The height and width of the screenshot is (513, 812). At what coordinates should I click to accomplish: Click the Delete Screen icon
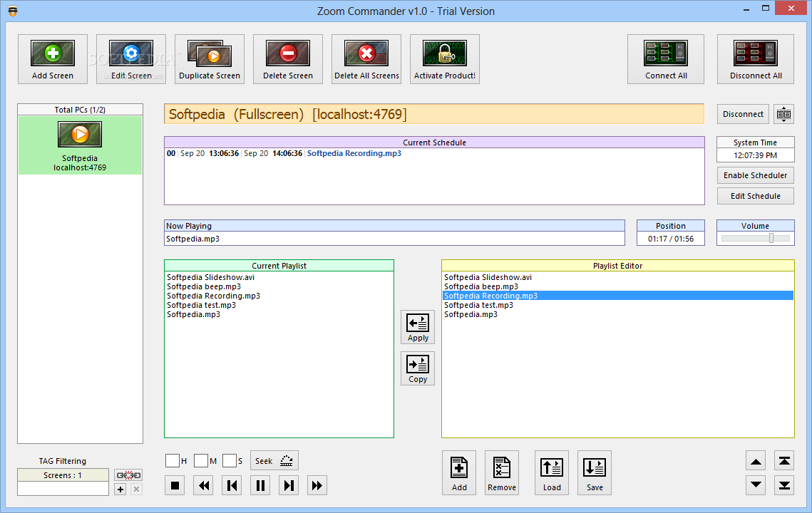click(x=288, y=59)
